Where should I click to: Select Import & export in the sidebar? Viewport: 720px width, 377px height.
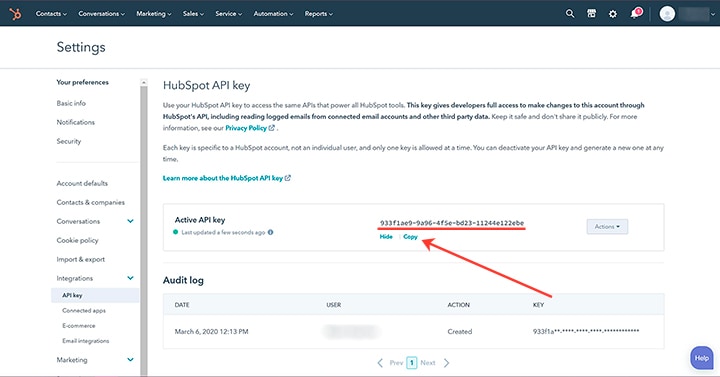[x=81, y=259]
